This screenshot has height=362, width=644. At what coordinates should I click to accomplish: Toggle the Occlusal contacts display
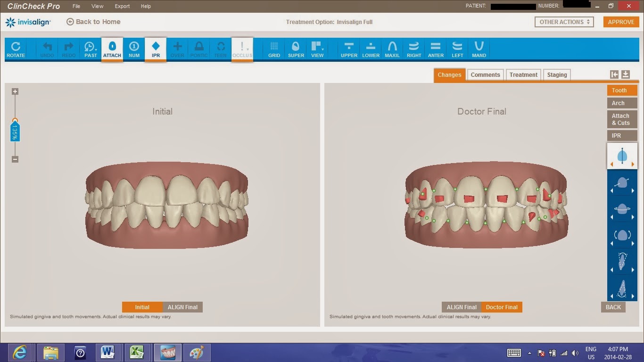coord(242,49)
